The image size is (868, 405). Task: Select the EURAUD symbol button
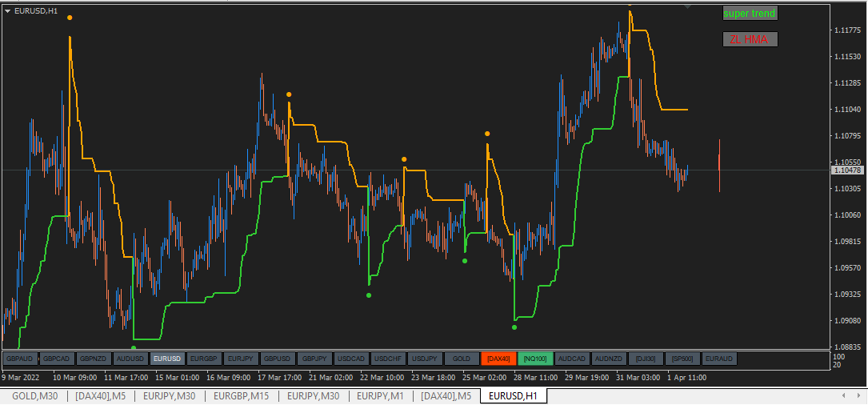click(x=719, y=359)
